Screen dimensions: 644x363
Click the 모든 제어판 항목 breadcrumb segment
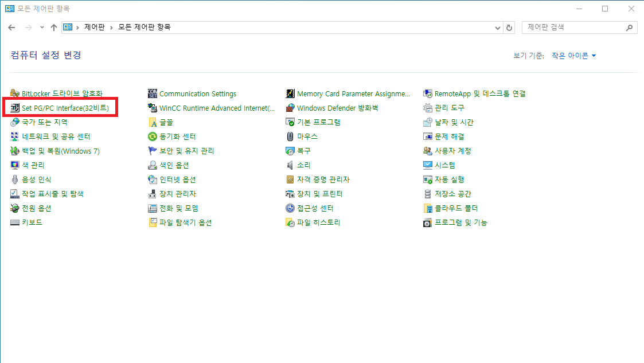tap(144, 27)
